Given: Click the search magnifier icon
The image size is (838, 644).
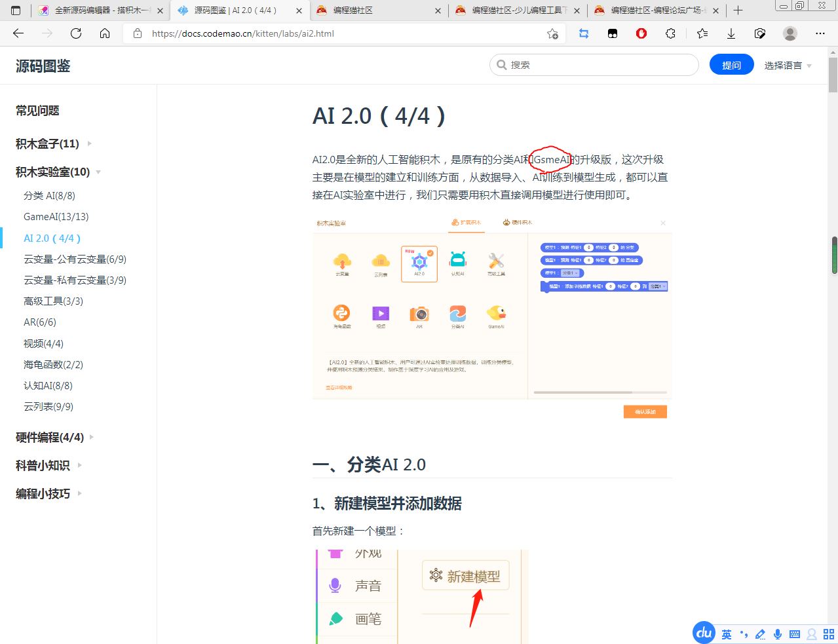Looking at the screenshot, I should [502, 65].
